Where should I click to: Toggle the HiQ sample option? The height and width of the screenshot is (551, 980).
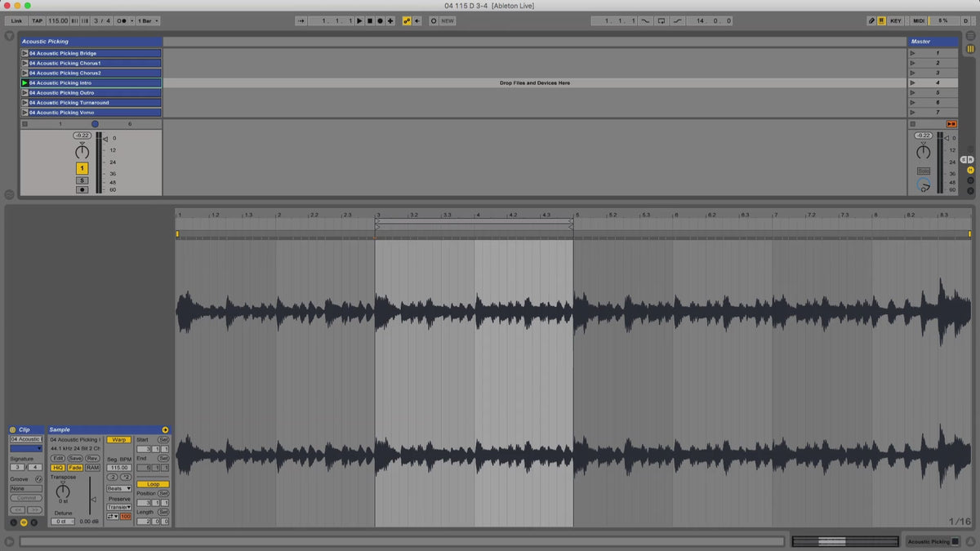[x=58, y=468]
